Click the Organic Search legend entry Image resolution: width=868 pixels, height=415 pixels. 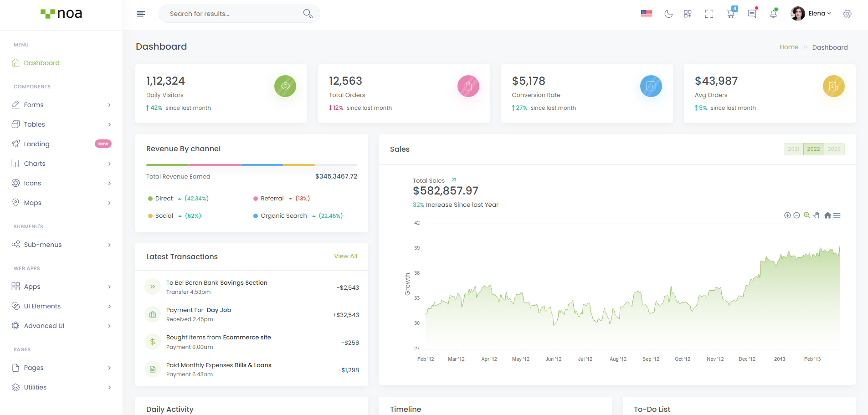[x=298, y=215]
